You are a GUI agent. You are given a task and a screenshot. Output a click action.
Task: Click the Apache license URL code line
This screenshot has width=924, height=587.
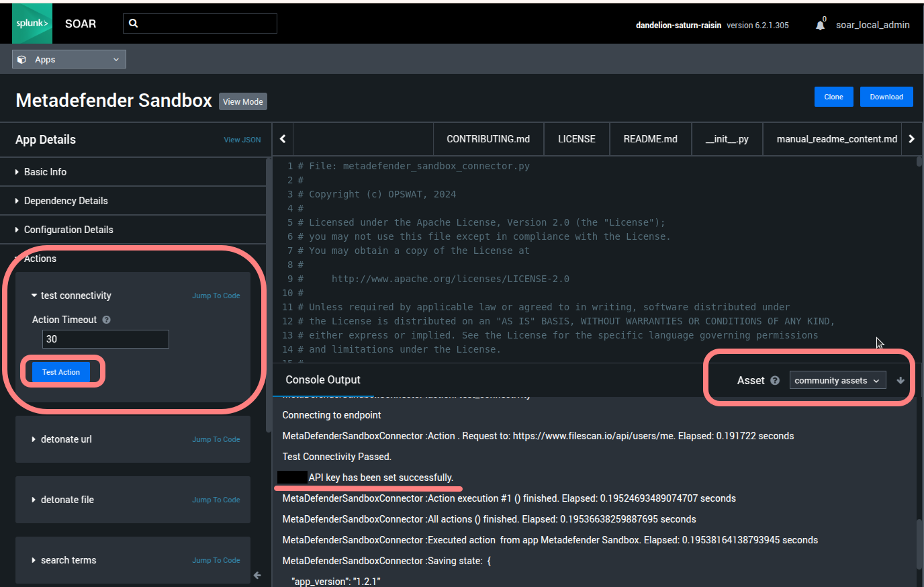451,279
